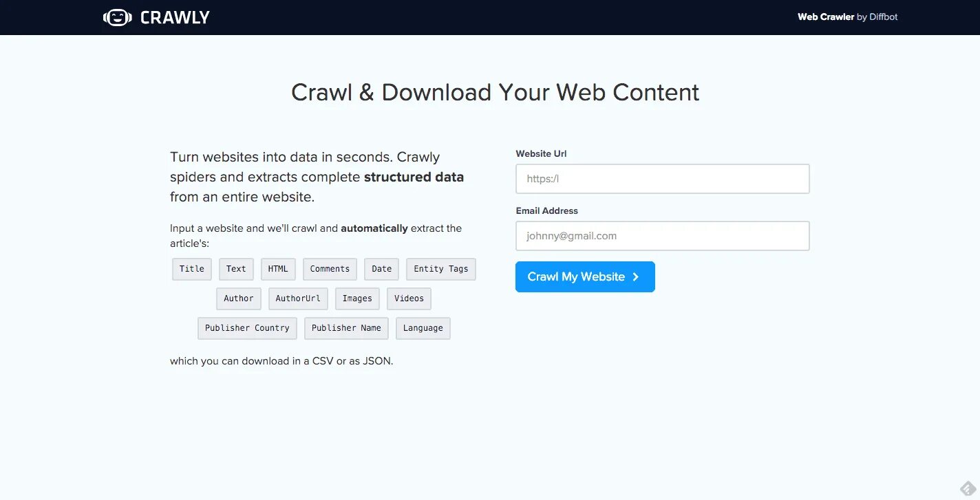The width and height of the screenshot is (980, 500).
Task: Select the Entity Tags extraction tag
Action: click(x=440, y=269)
